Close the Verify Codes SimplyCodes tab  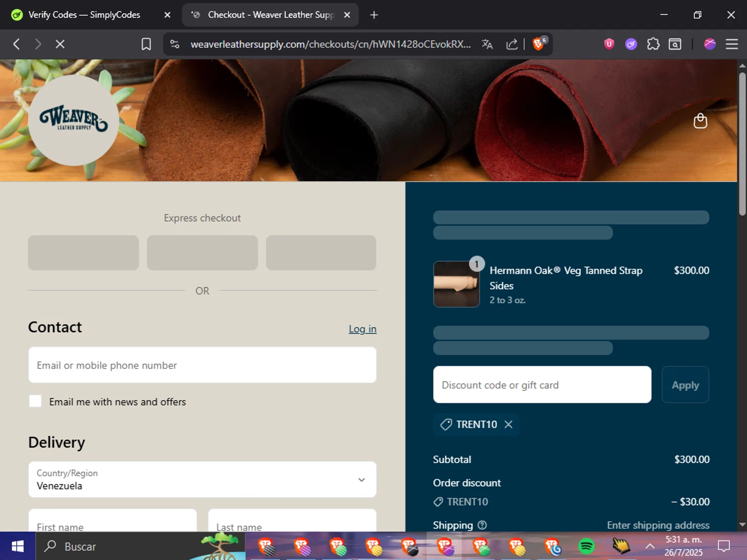click(x=167, y=15)
